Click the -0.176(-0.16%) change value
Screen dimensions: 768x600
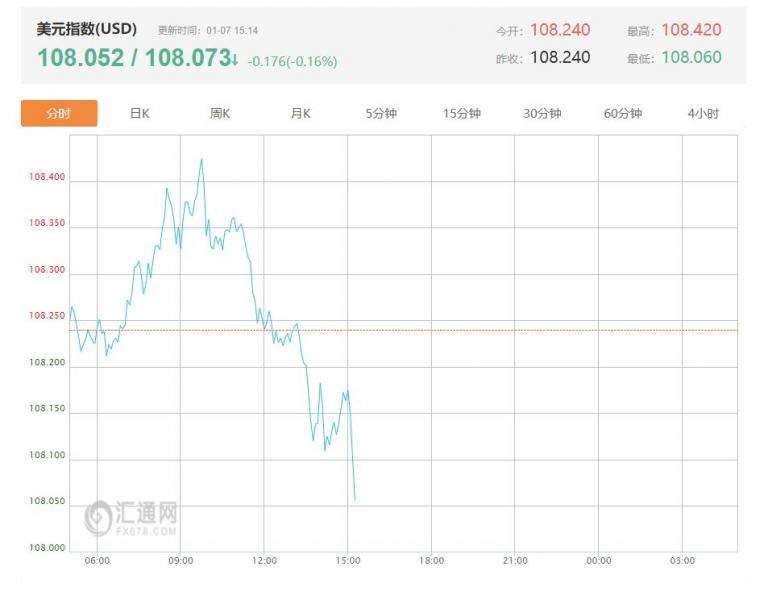[293, 61]
